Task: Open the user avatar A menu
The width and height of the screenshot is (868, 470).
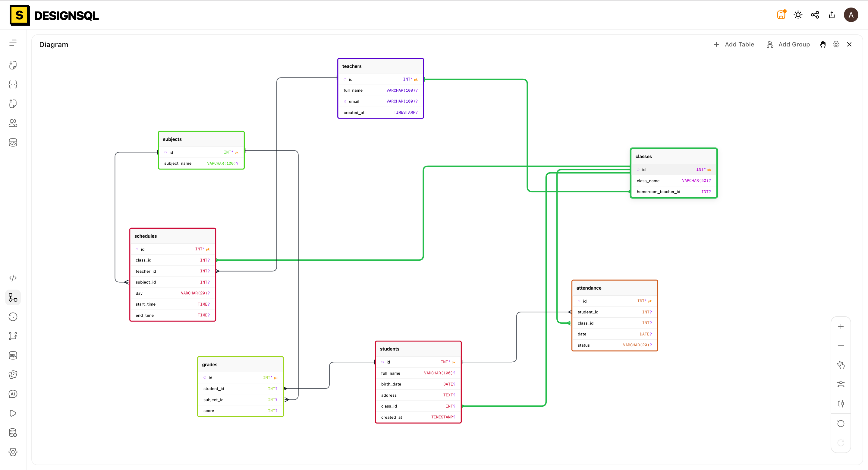Action: 851,15
